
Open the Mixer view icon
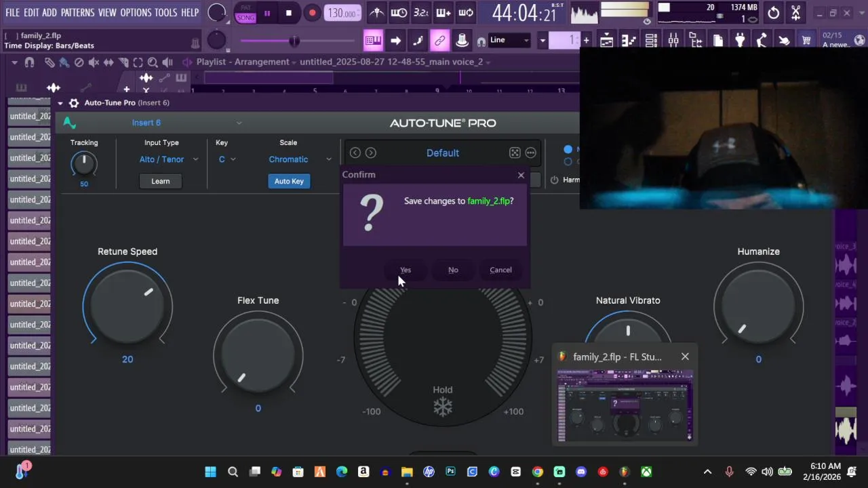click(673, 41)
